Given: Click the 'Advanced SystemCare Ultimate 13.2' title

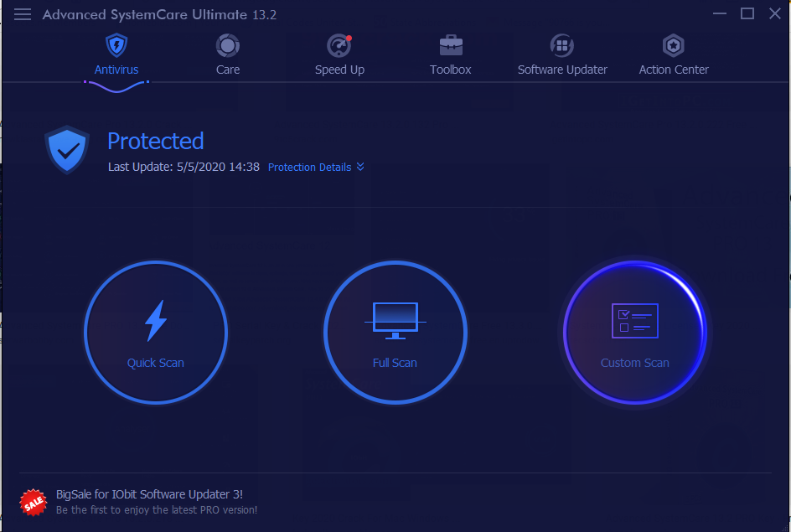Looking at the screenshot, I should point(159,14).
